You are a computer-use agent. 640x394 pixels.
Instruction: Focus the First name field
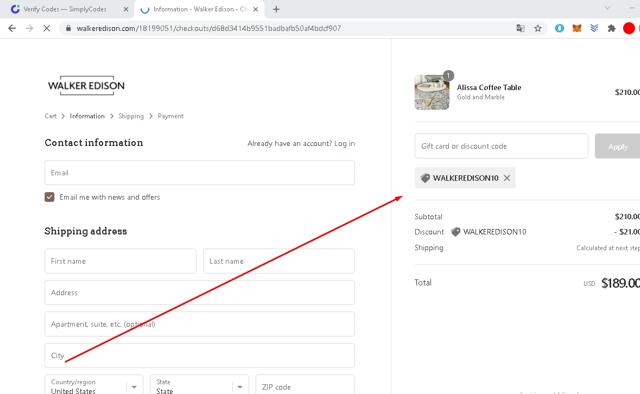[120, 261]
